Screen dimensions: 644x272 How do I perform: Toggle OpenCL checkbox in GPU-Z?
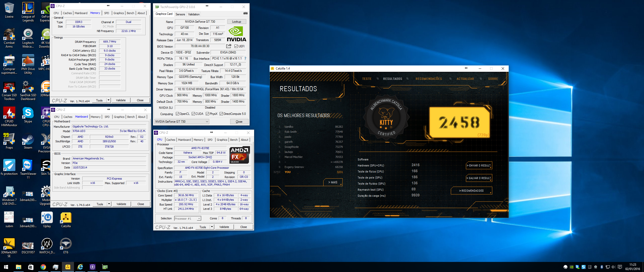[177, 114]
